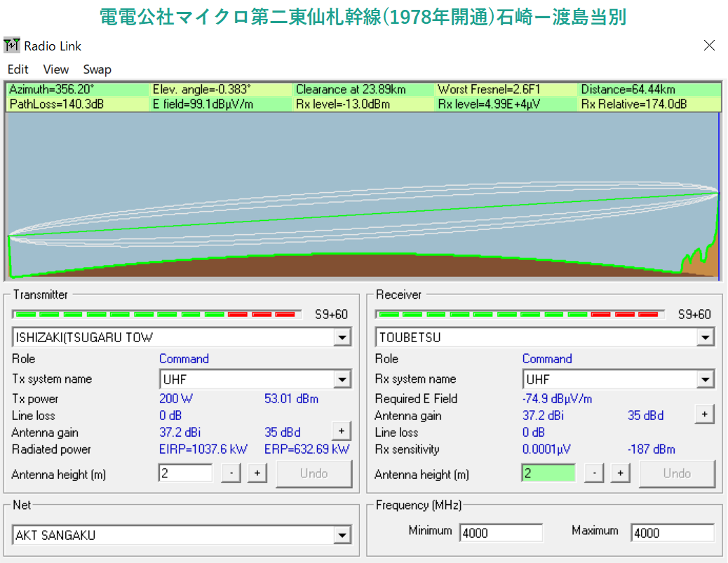Expand the transmitter site dropdown ISHIZAKI
The height and width of the screenshot is (563, 728).
click(x=342, y=337)
